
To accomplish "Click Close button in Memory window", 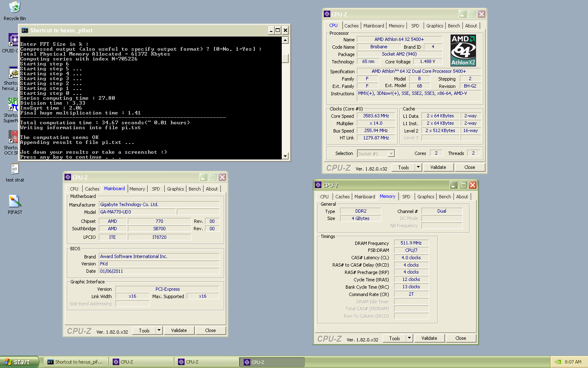I will [x=461, y=338].
